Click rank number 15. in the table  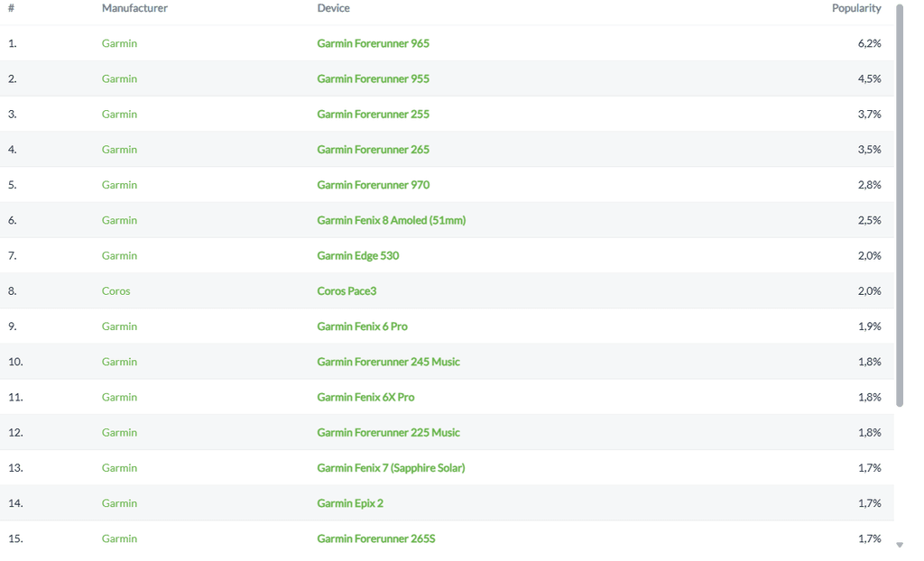point(15,538)
